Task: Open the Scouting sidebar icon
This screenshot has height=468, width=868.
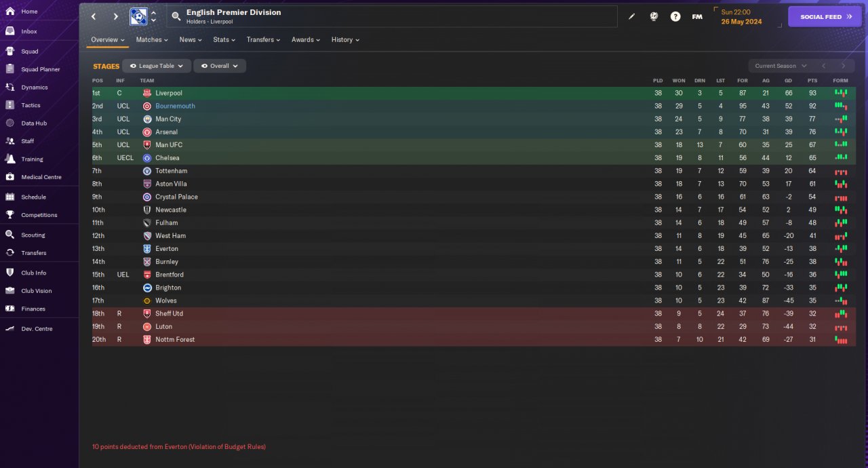Action: (x=9, y=235)
